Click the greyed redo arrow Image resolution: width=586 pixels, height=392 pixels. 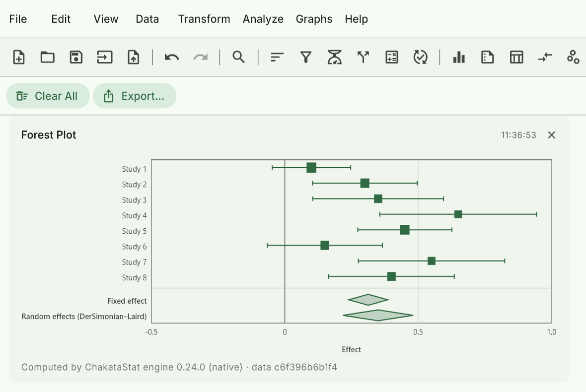click(x=201, y=57)
